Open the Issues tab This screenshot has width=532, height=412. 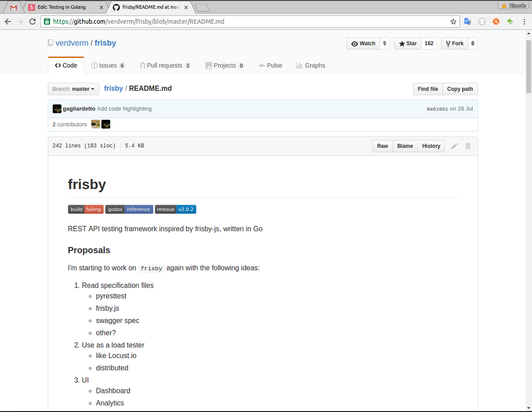pyautogui.click(x=108, y=65)
